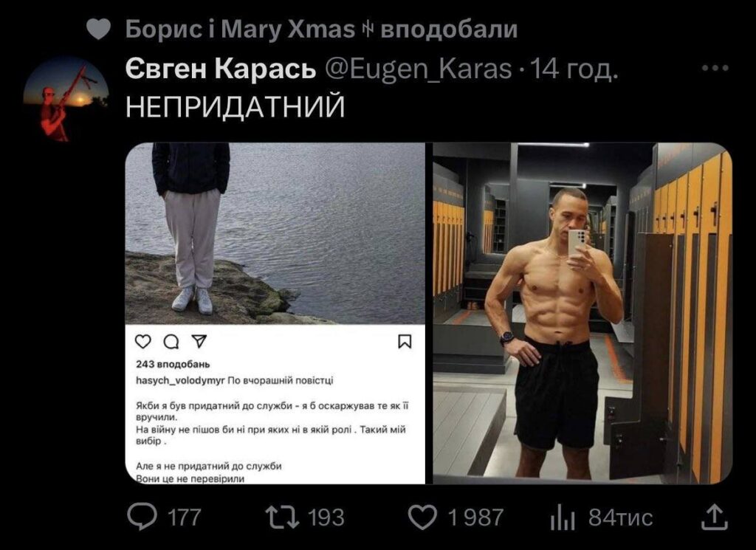Tap the share upload arrow icon

coord(714,517)
